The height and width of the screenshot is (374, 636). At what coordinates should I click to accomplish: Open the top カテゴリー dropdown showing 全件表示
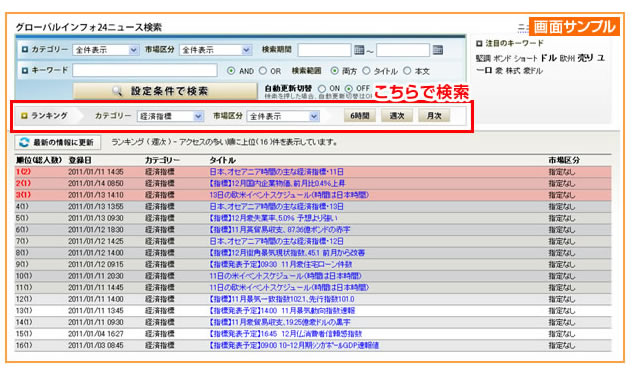point(106,50)
